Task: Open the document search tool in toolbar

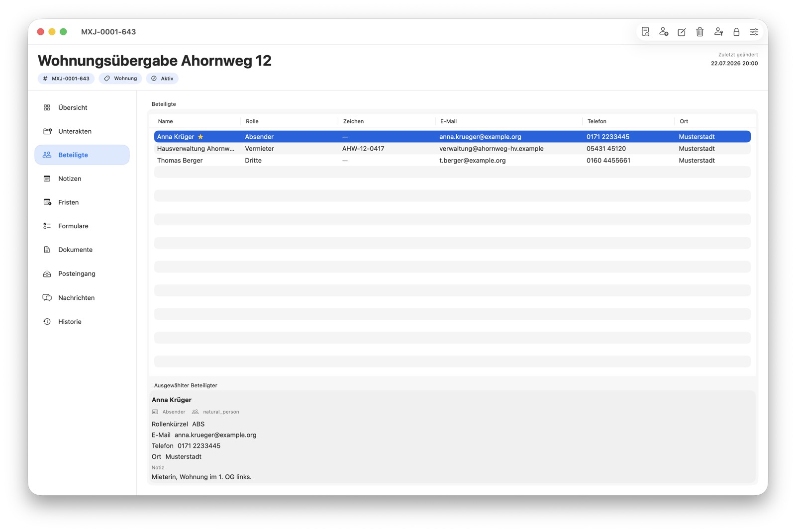Action: click(x=645, y=32)
